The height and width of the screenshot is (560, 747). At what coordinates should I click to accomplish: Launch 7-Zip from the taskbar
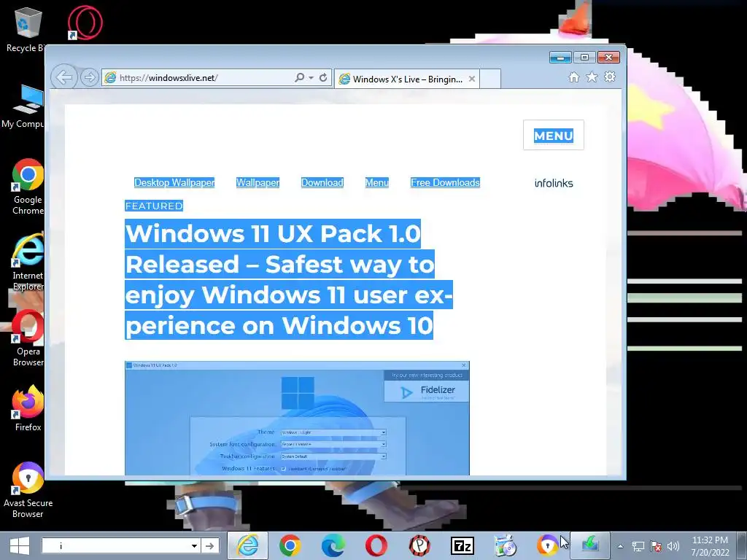click(462, 545)
